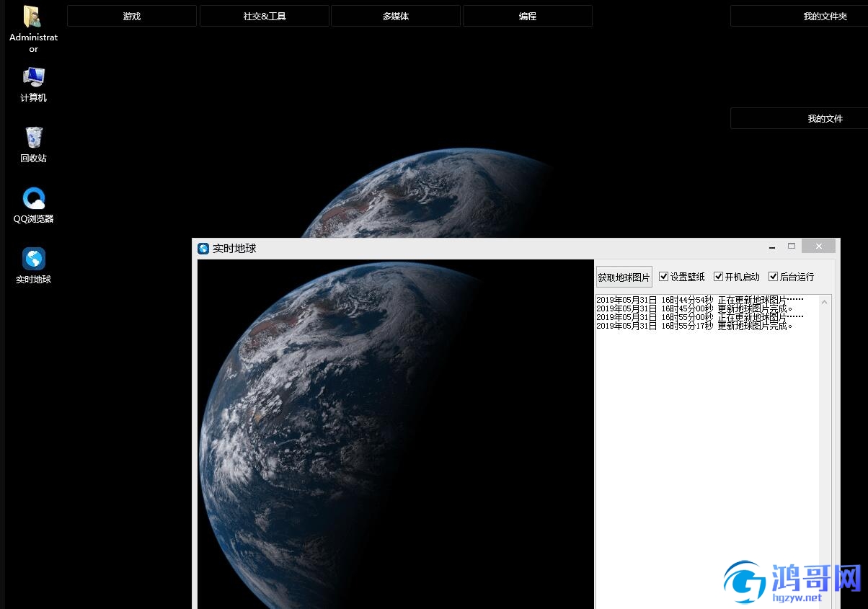Launch QQ浏览器 from the desktop
The image size is (868, 609).
pos(33,205)
